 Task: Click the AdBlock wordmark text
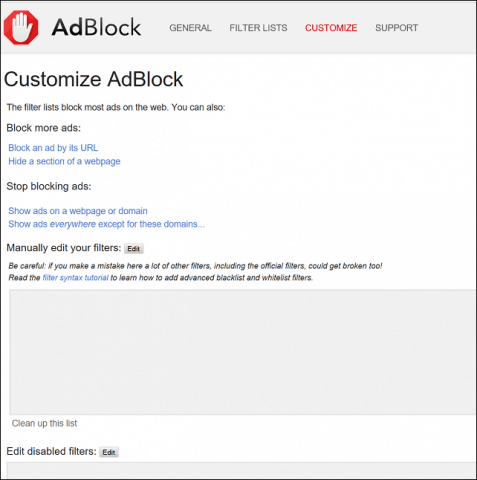coord(96,27)
